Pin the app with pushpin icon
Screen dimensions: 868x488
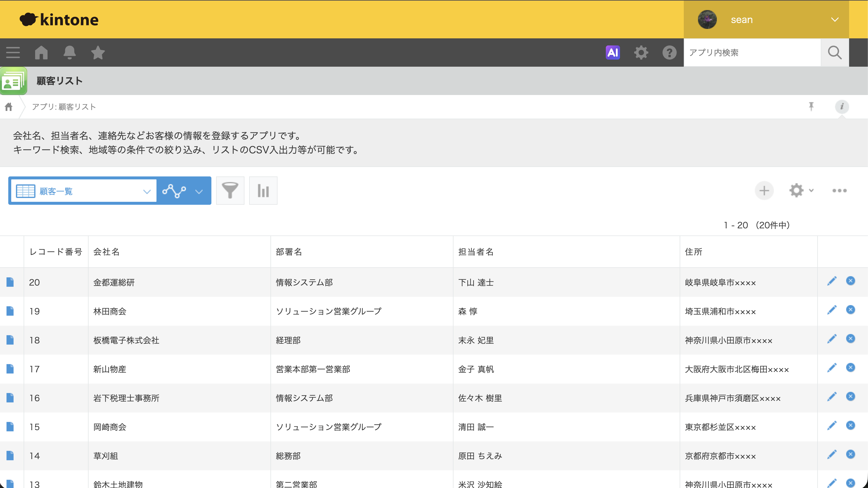811,107
